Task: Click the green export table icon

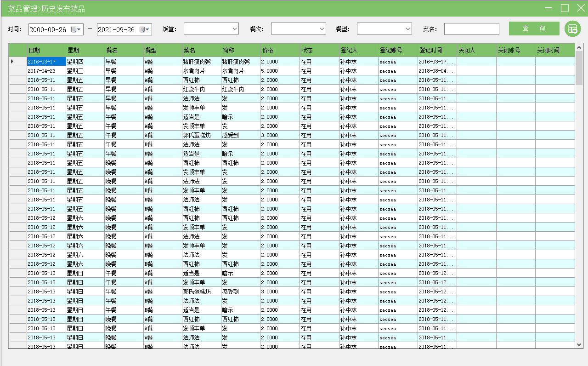Action: 572,29
